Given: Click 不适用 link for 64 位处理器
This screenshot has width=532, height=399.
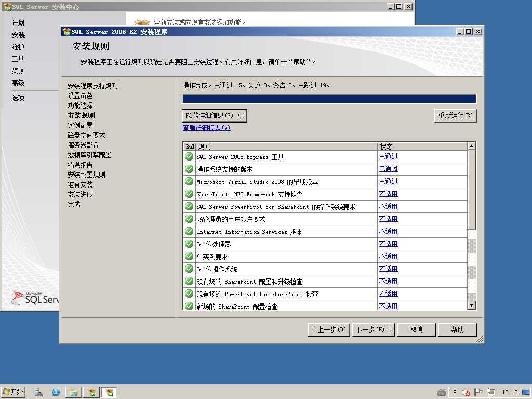Looking at the screenshot, I should click(x=388, y=244).
